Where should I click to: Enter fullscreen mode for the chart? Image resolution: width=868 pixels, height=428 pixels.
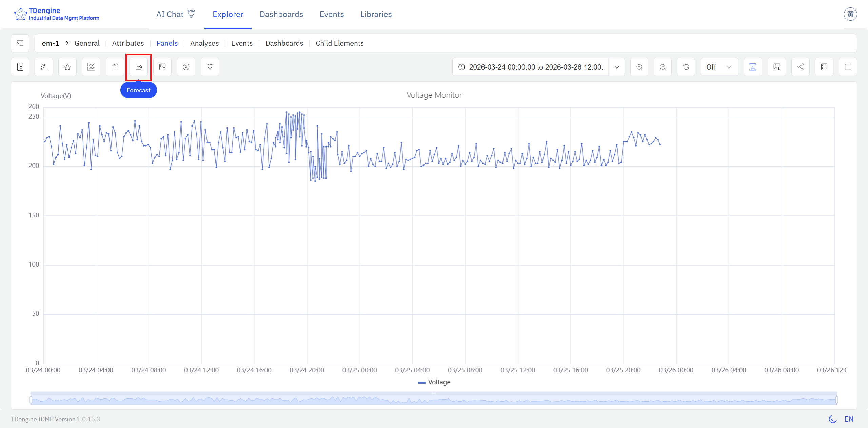[825, 67]
